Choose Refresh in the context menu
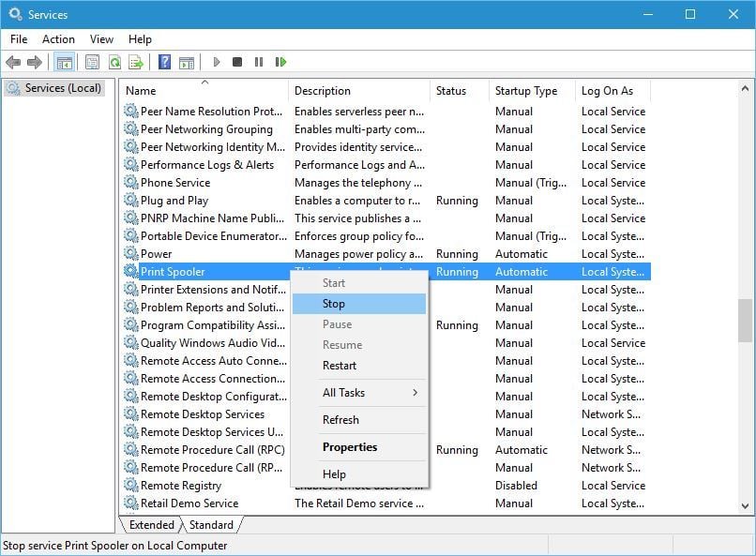The height and width of the screenshot is (556, 756). (x=359, y=420)
